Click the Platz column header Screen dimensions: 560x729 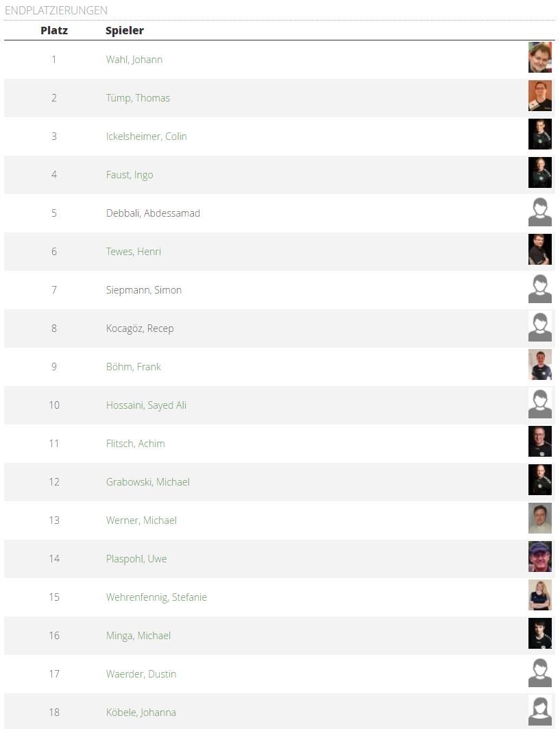[x=54, y=30]
